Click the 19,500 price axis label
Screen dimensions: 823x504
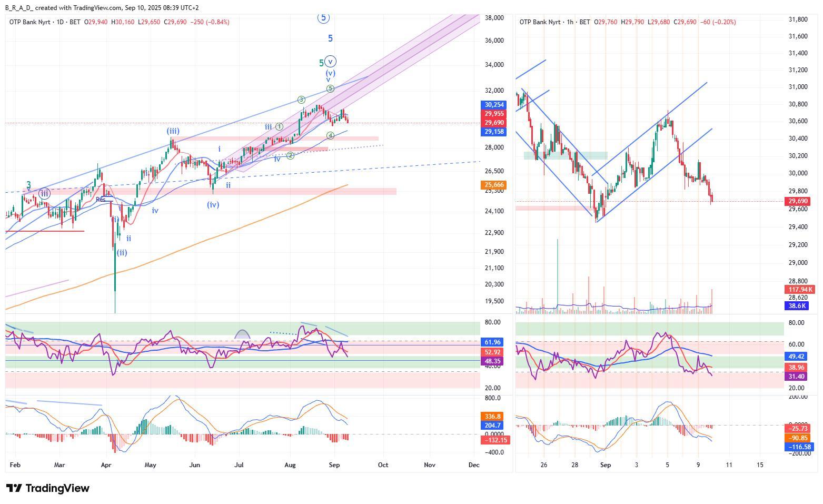(x=494, y=301)
